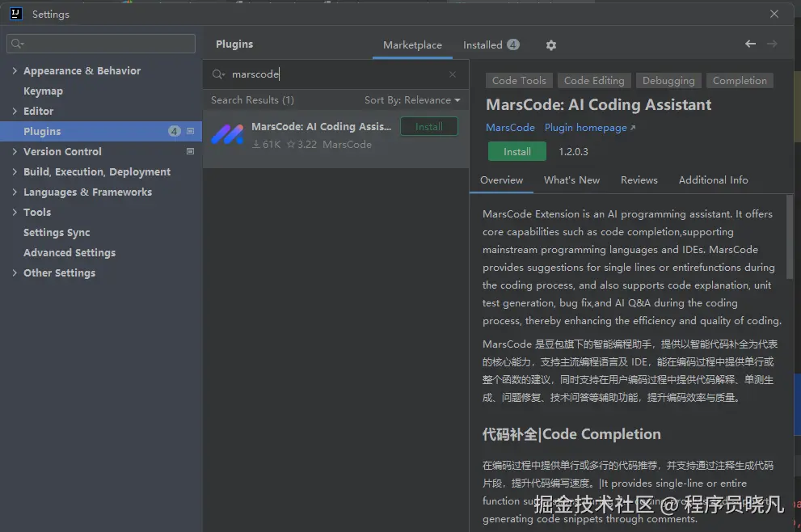The width and height of the screenshot is (801, 532).
Task: Click the Plugins update count badge
Action: (175, 131)
